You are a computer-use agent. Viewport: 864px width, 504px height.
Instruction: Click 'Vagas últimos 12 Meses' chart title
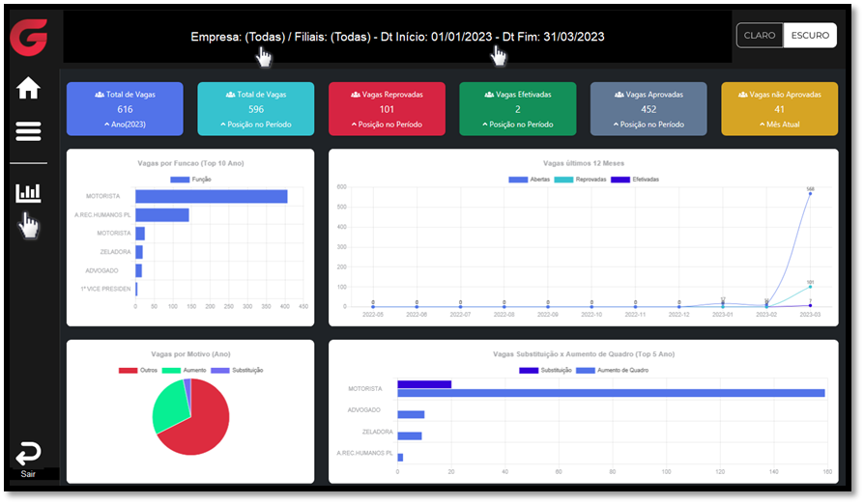[x=584, y=163]
